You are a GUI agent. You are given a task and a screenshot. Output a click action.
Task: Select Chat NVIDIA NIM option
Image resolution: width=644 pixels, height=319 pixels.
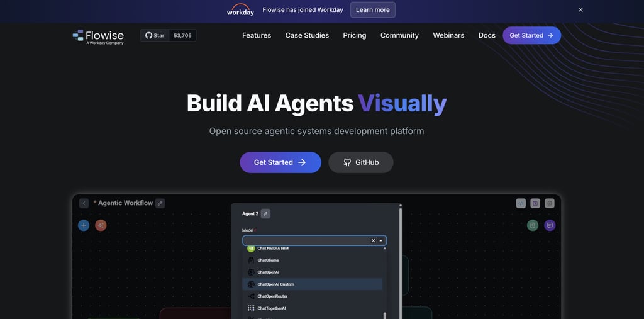[313, 249]
